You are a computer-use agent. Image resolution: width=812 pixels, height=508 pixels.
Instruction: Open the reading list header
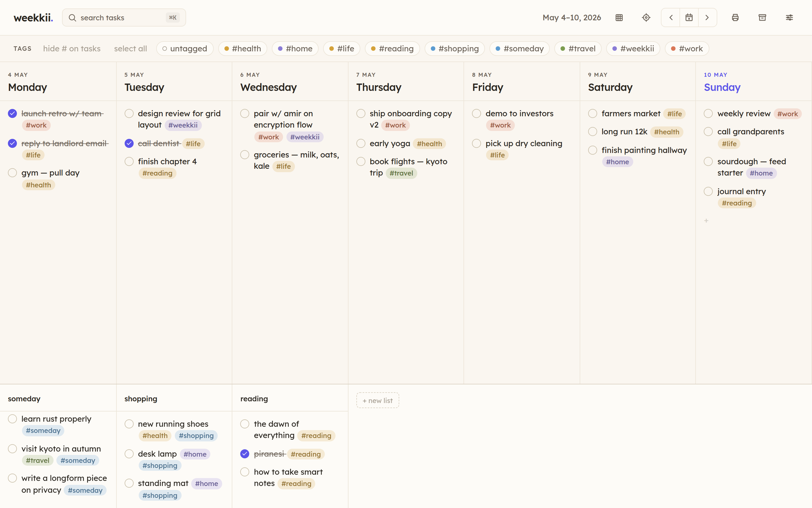point(254,399)
